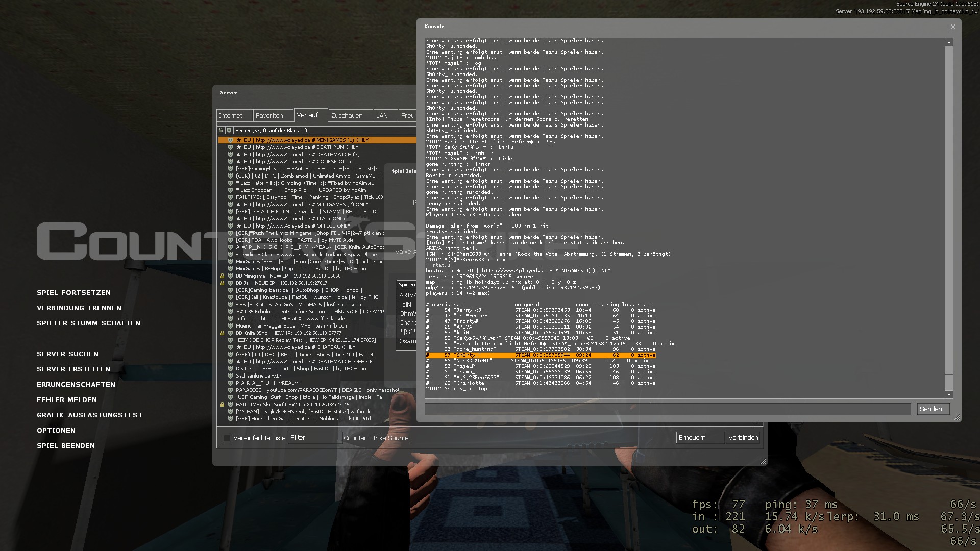Open SERVER ERSTELLEN from main menu
Image resolution: width=980 pixels, height=551 pixels.
click(73, 369)
